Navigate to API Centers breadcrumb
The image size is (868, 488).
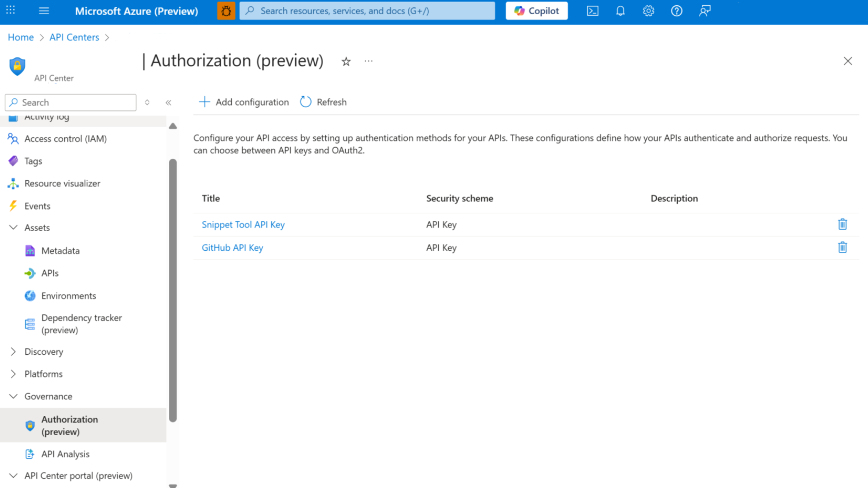[74, 37]
